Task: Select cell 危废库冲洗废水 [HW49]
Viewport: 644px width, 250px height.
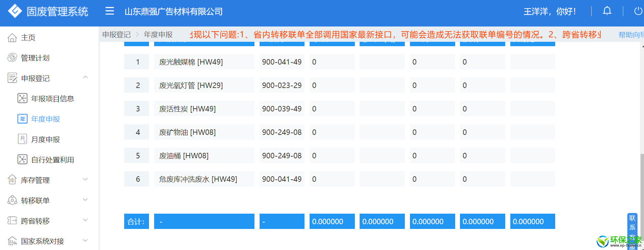Action: [x=204, y=179]
